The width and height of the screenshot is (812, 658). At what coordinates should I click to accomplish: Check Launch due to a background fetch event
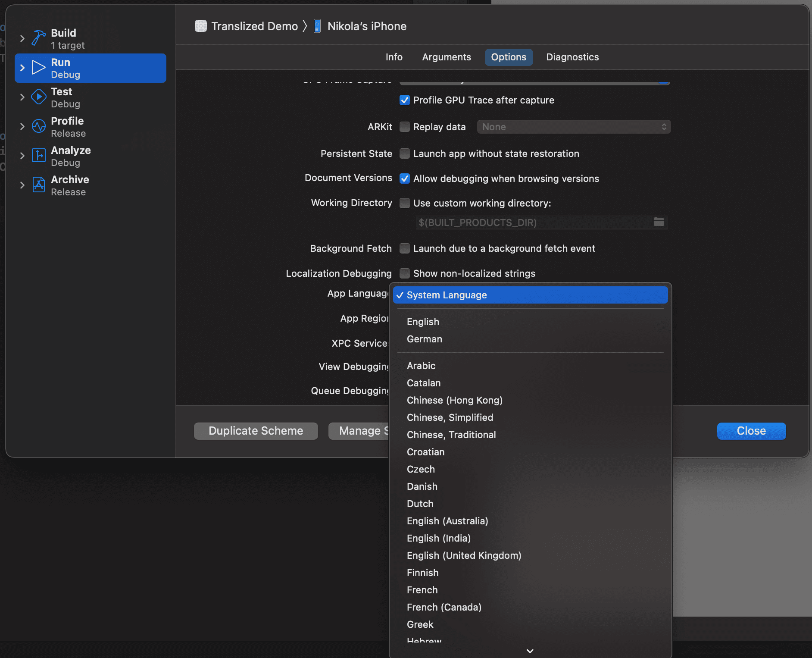point(405,248)
